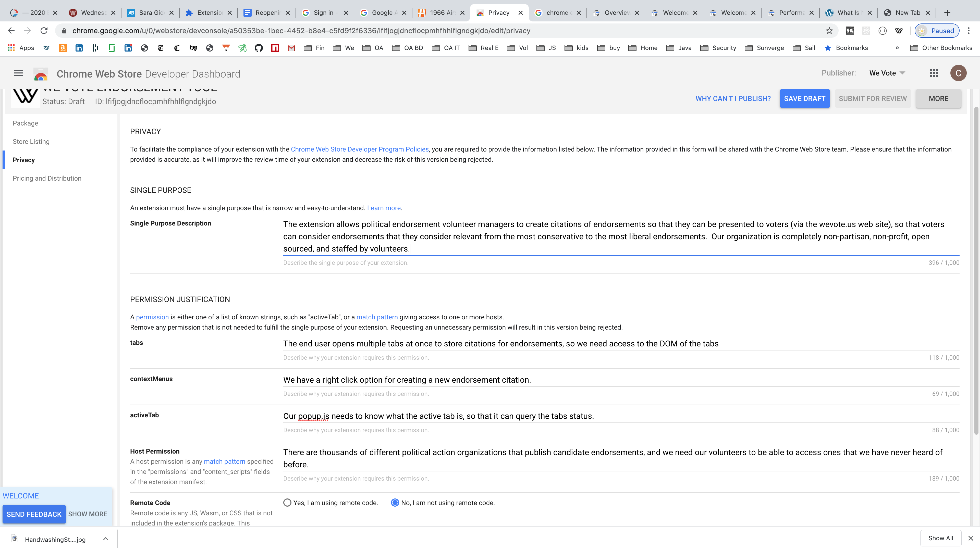Open the Gmail bookmark icon

coord(291,48)
